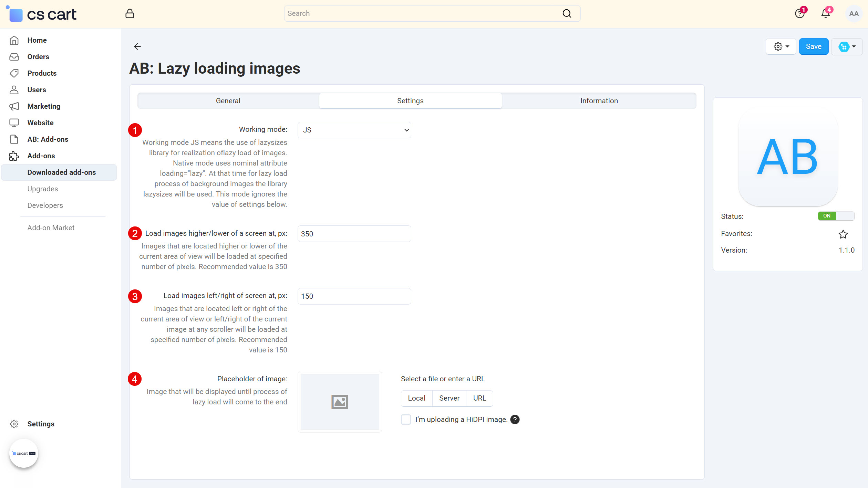Screen dimensions: 868x488
Task: Open the notifications bell
Action: coord(826,13)
